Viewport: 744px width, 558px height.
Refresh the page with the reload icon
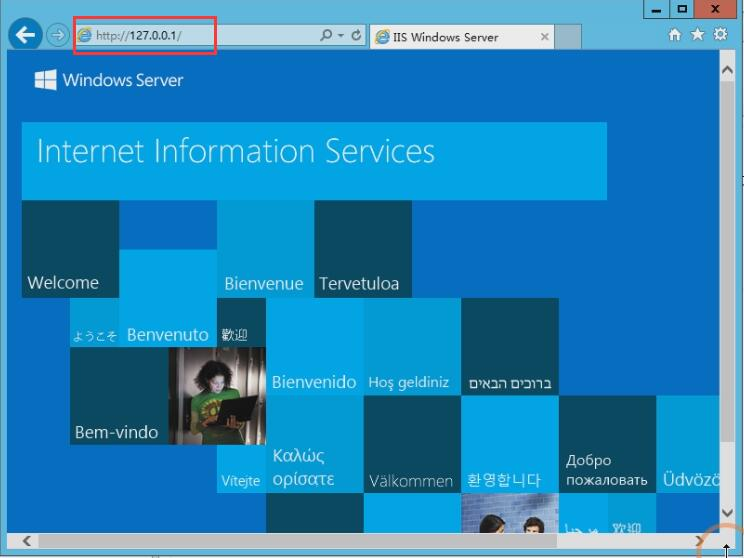[356, 35]
